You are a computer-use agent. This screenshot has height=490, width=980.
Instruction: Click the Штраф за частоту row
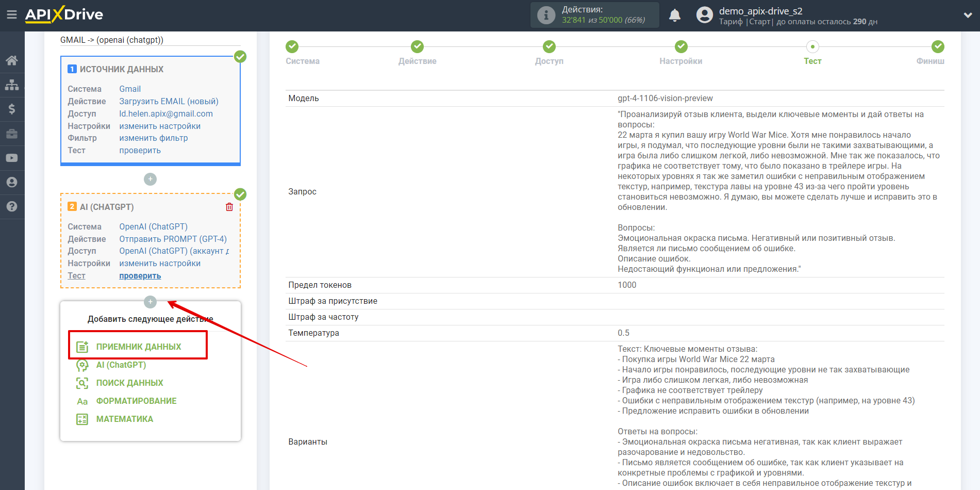pyautogui.click(x=615, y=317)
